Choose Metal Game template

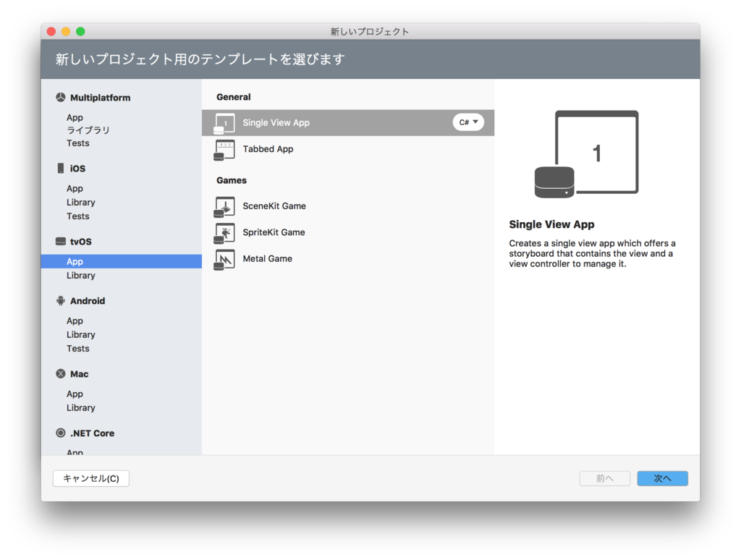(348, 259)
